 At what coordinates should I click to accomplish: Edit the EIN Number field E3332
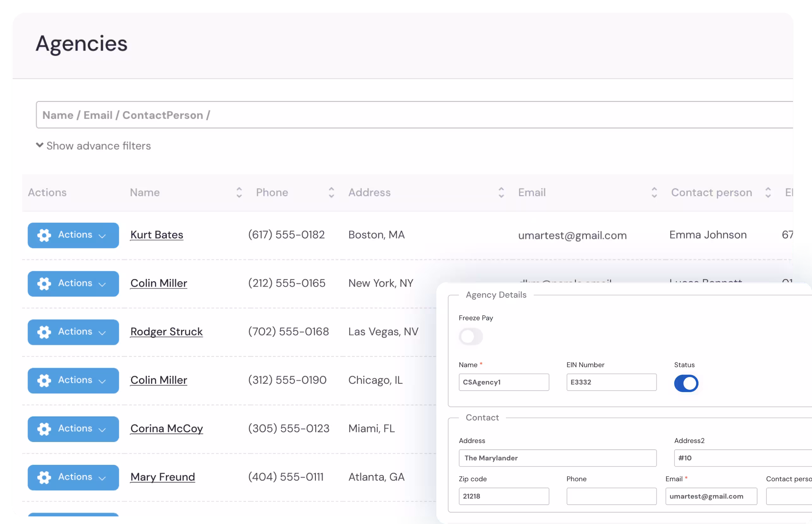click(x=612, y=382)
